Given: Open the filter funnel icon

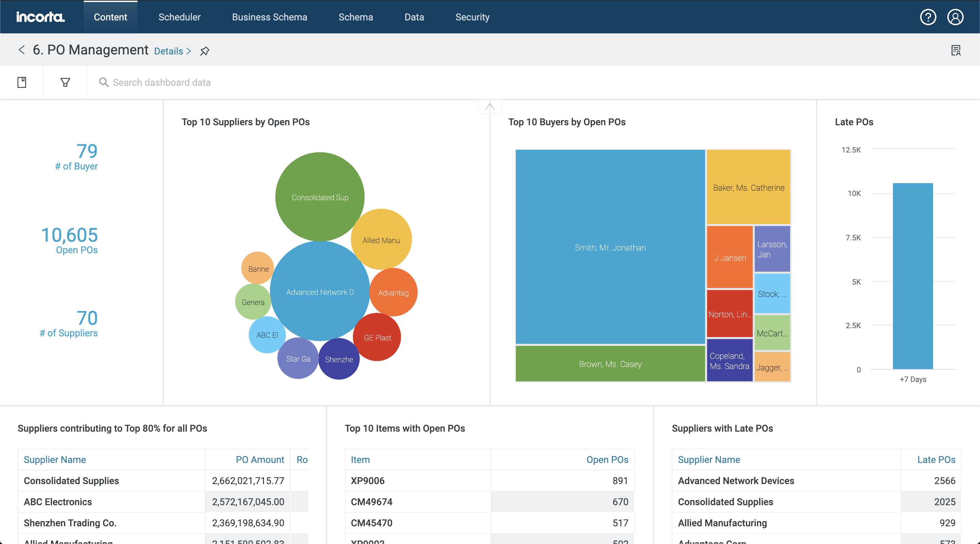Looking at the screenshot, I should 65,82.
